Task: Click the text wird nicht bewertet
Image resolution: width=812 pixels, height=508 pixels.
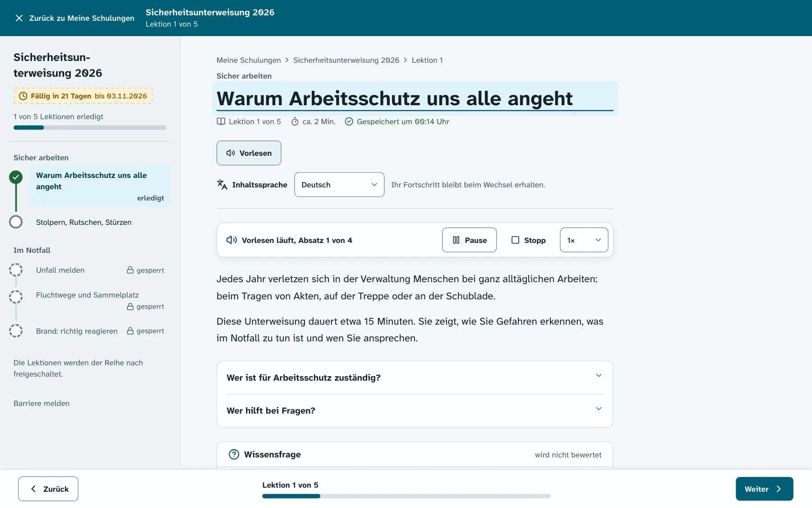Action: tap(568, 455)
